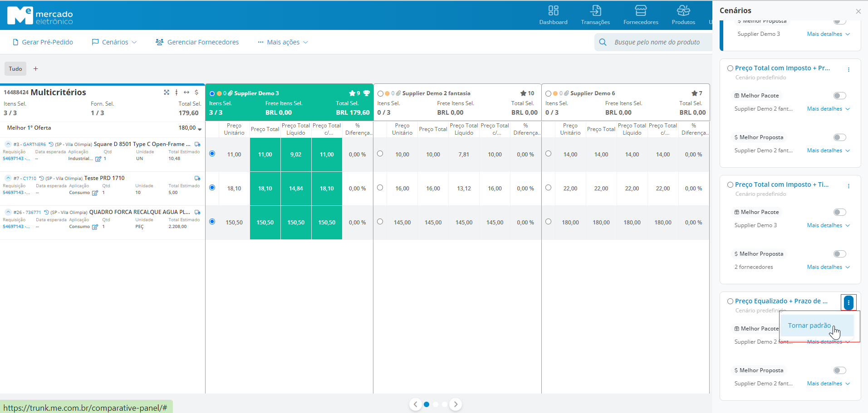Select the Preço Total com Imposto + Pr scenario radio
The image size is (868, 413).
pos(730,68)
